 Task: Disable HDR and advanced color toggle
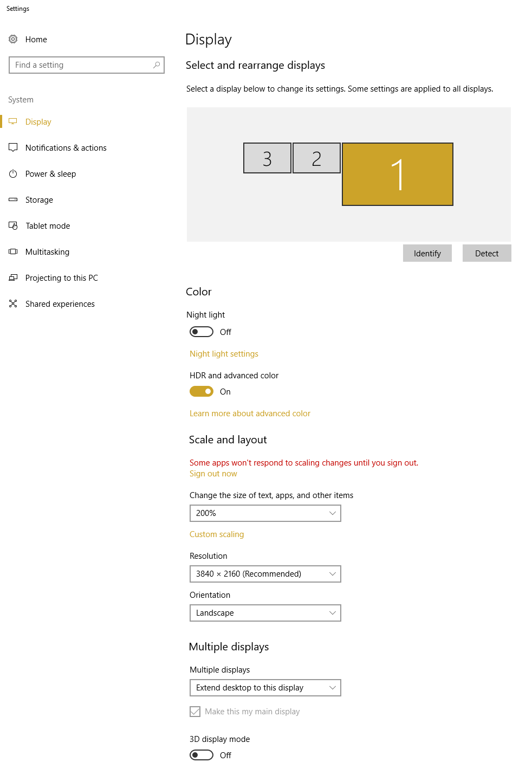(x=201, y=391)
